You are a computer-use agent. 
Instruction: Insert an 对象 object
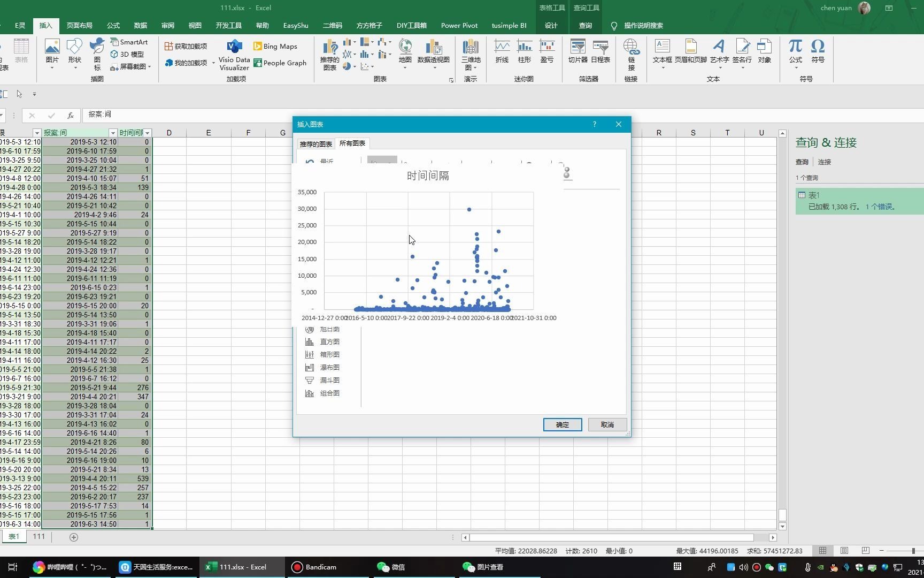(x=765, y=51)
